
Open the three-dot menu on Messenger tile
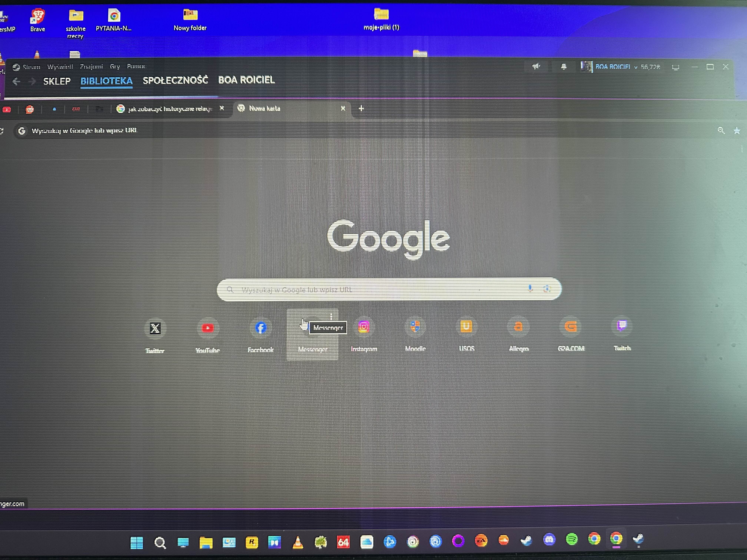[x=331, y=317]
